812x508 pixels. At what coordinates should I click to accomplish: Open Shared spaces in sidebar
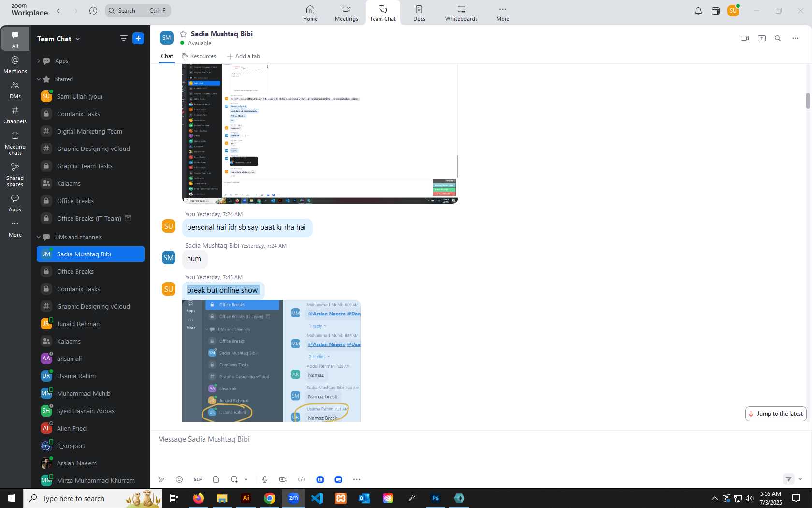(x=15, y=175)
